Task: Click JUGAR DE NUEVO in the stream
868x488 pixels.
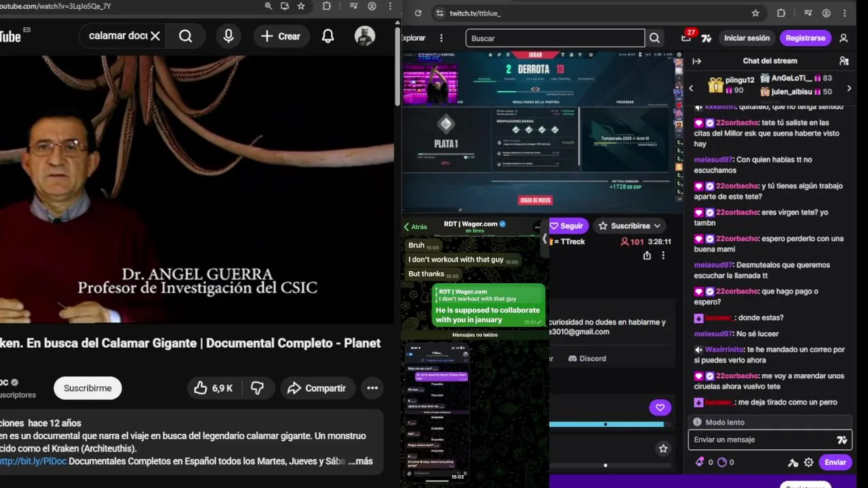Action: click(535, 201)
